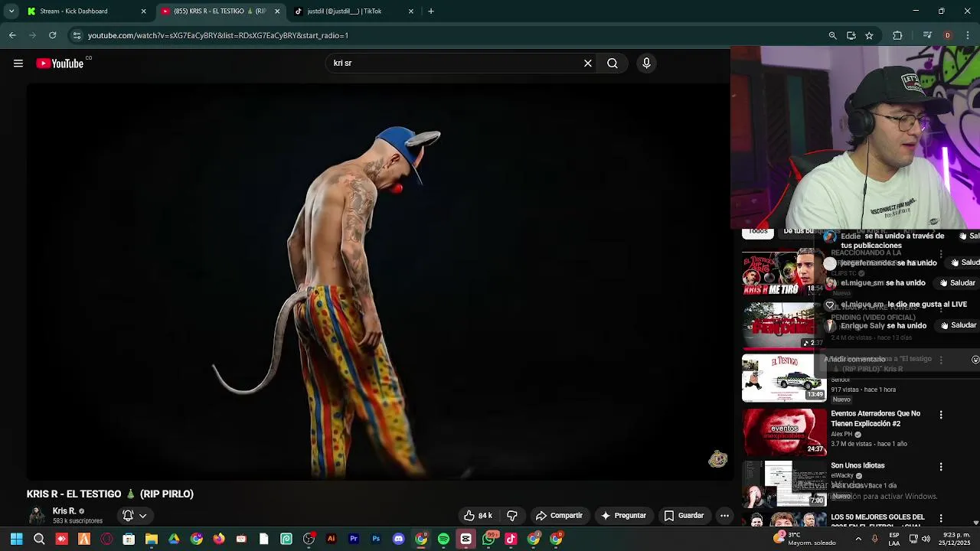Click Saludar next to el.migue_sm
Screen dimensions: 980x551
[957, 283]
